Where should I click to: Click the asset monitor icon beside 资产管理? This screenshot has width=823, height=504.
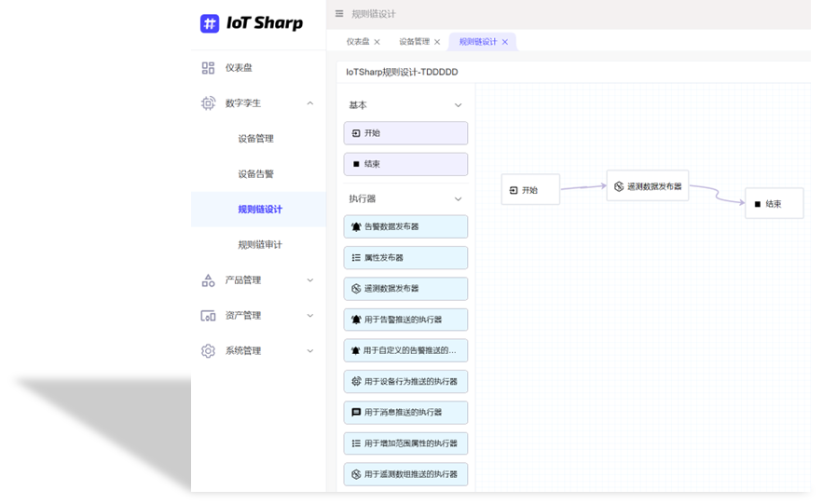point(209,316)
